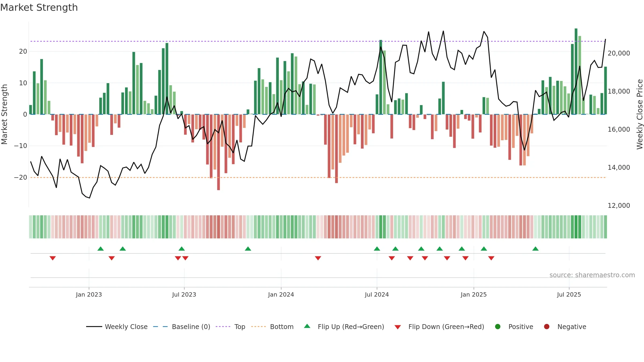Click the Market Strength vertical axis title
This screenshot has width=644, height=362.
4,114
